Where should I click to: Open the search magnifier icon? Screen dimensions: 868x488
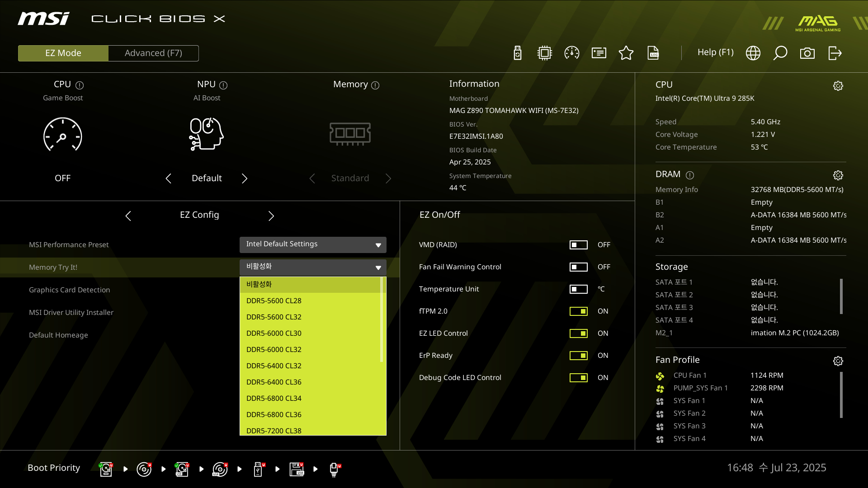pyautogui.click(x=780, y=53)
